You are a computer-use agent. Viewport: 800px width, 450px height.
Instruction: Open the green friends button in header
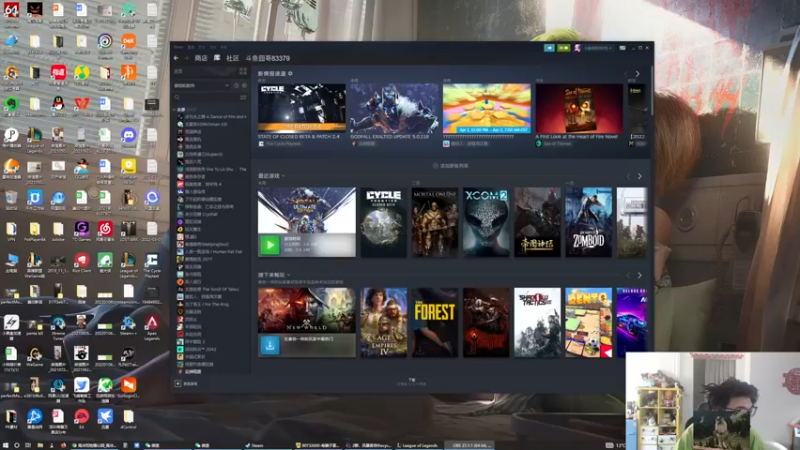(x=563, y=48)
